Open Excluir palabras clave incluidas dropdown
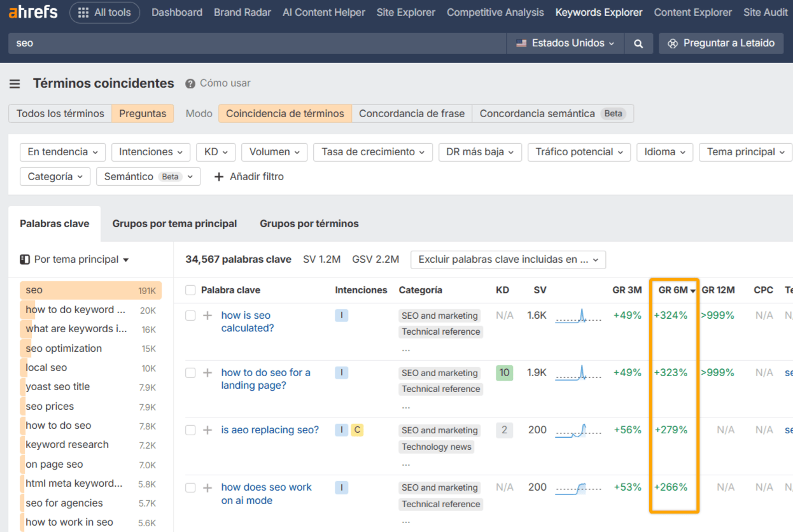This screenshot has height=532, width=793. coord(508,260)
